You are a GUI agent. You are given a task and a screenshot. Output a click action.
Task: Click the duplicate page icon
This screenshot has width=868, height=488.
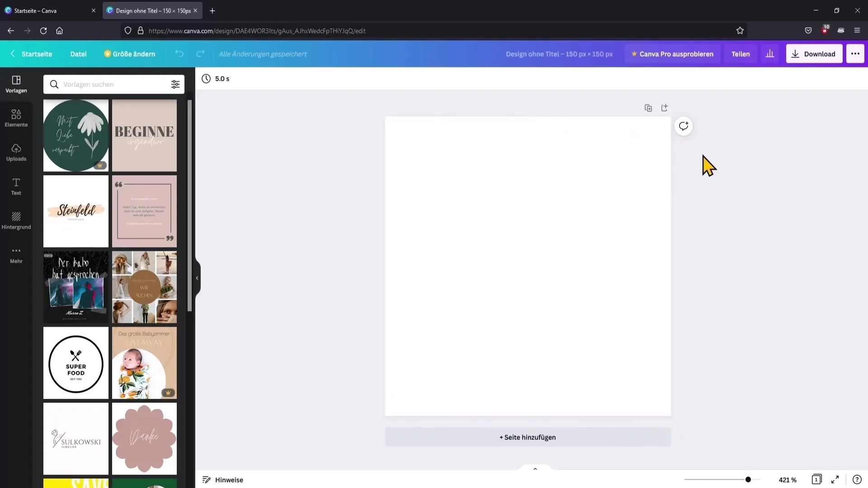click(648, 108)
